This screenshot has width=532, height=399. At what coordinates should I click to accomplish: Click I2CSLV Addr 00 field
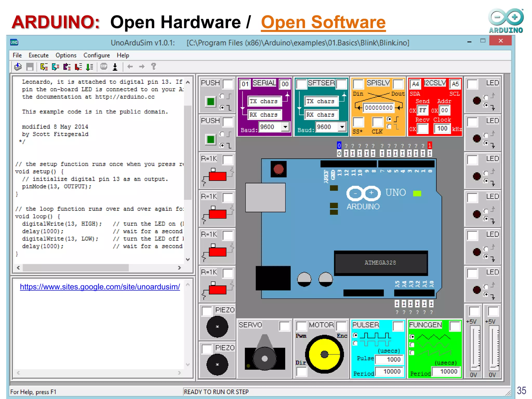tap(444, 110)
